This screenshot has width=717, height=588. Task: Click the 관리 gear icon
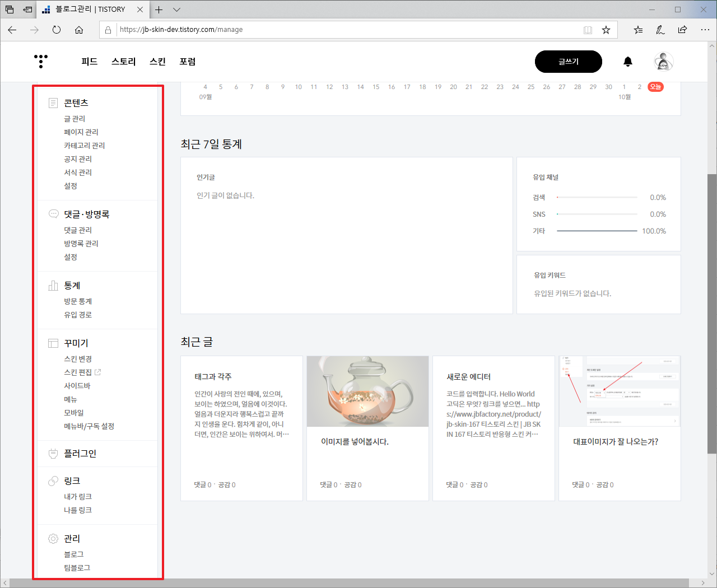click(x=53, y=539)
